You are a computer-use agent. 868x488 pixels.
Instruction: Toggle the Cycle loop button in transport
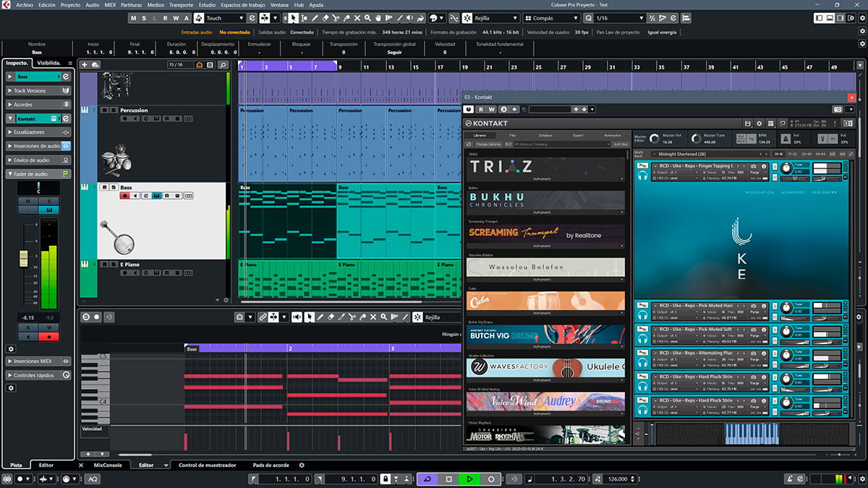427,479
